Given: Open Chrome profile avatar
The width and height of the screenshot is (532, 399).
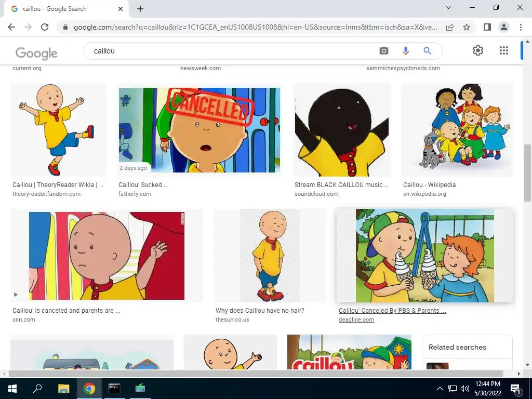Looking at the screenshot, I should pyautogui.click(x=504, y=27).
